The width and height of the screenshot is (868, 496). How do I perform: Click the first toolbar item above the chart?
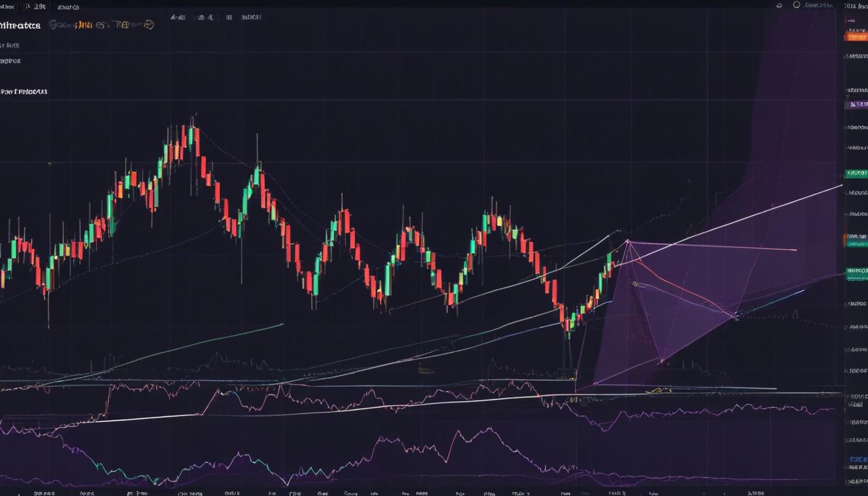point(178,18)
